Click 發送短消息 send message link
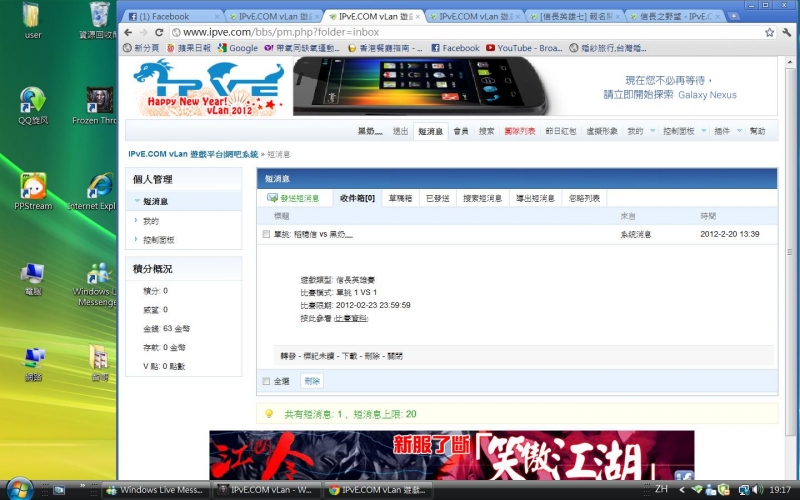Viewport: 800px width, 500px height. (299, 198)
